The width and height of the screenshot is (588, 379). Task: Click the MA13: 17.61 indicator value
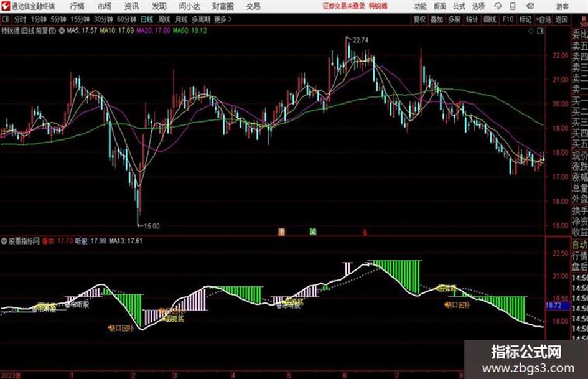(x=126, y=241)
